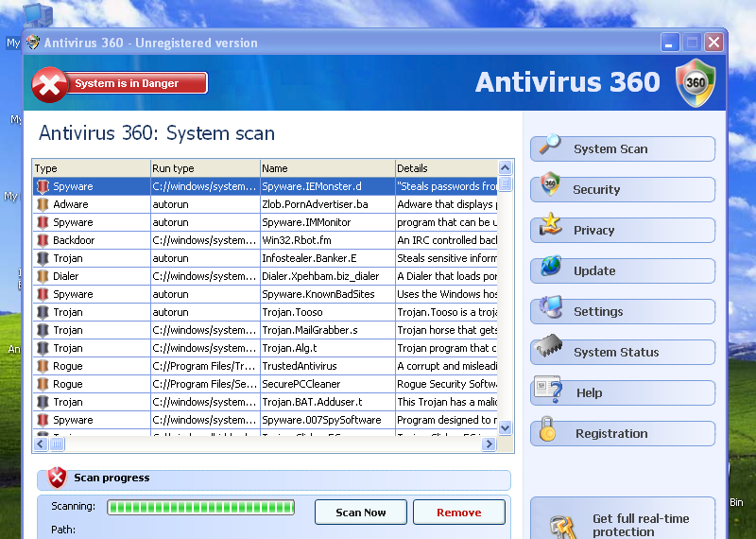This screenshot has height=539, width=756.
Task: Click the vertical scrollbar thumb
Action: pos(505,183)
